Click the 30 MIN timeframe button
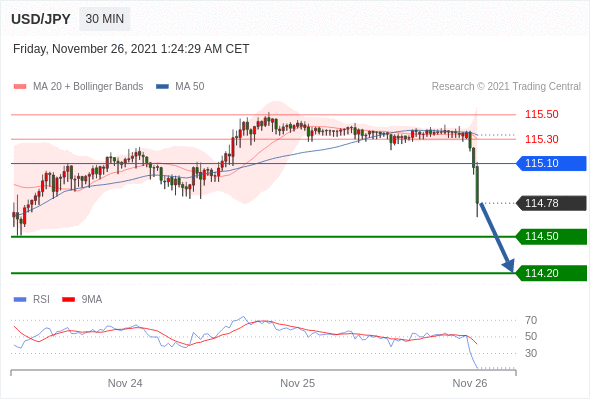Screen dimensions: 590x400 point(105,19)
